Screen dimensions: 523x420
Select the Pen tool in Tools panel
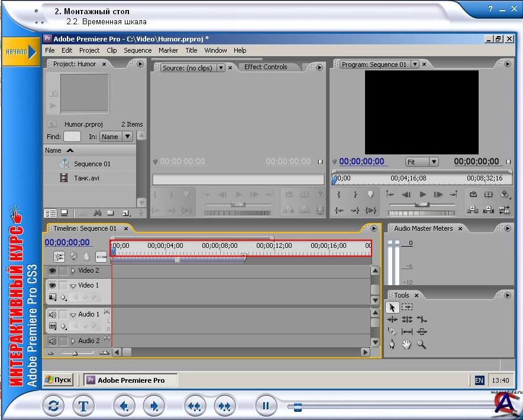click(392, 344)
